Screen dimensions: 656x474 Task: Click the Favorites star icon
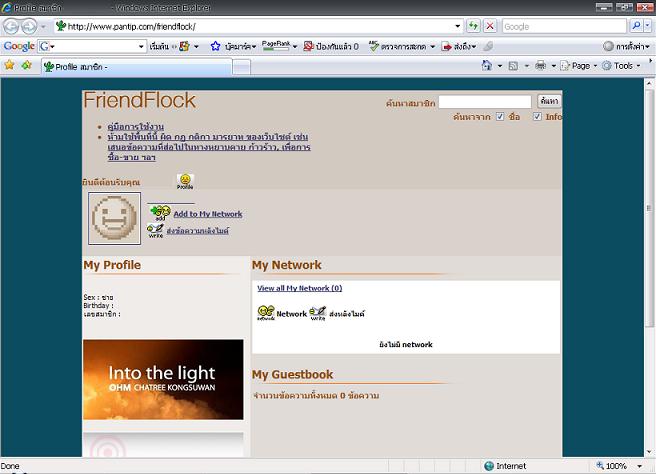pos(10,65)
